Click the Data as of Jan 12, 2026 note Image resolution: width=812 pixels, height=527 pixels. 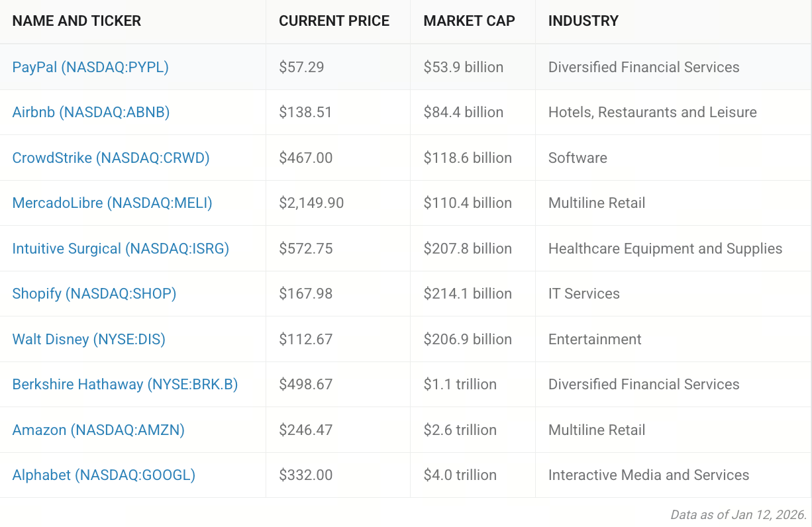pyautogui.click(x=738, y=514)
